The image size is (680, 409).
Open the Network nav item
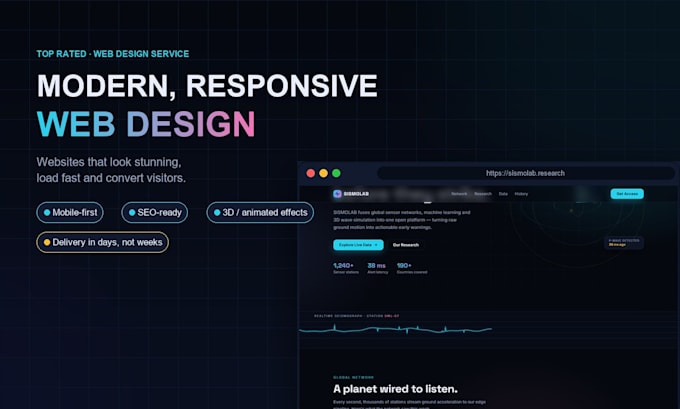pos(459,194)
